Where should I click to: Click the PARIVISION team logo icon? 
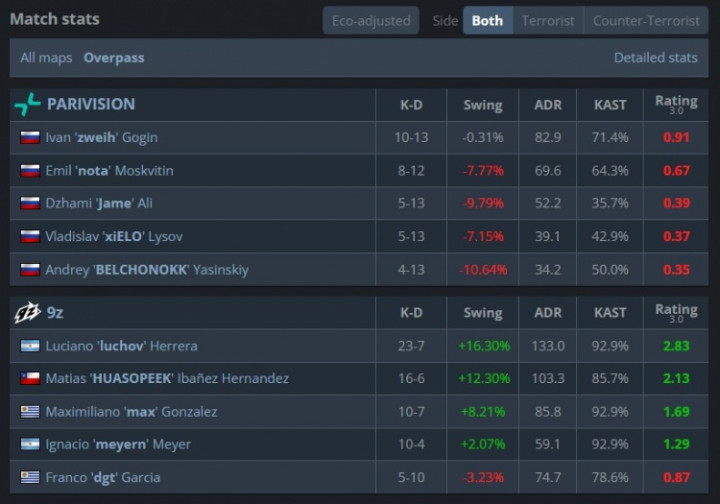28,104
